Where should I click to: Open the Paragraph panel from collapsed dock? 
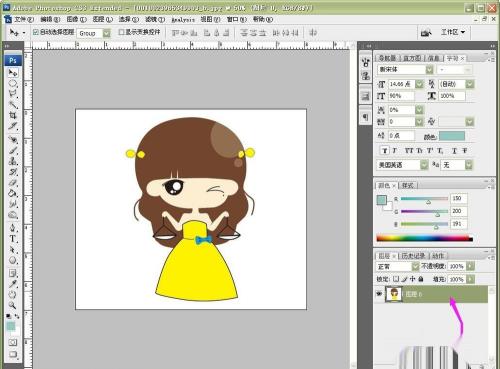[x=366, y=117]
